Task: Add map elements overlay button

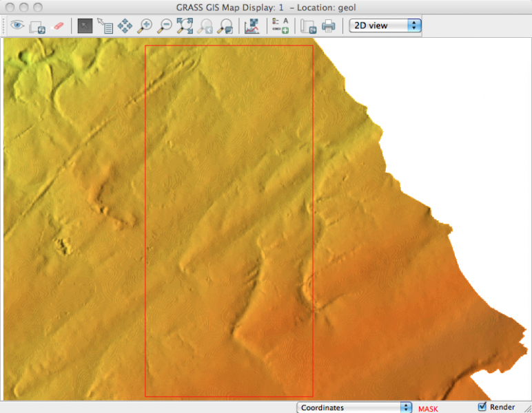Action: point(280,26)
